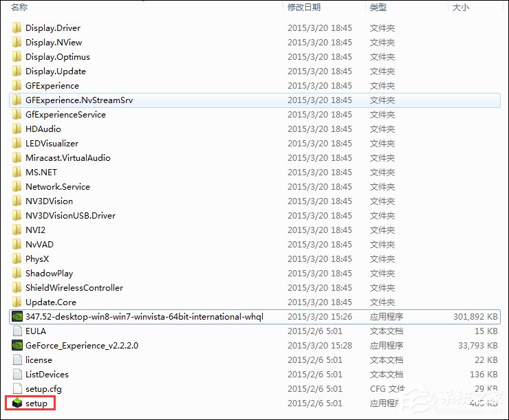Click the NVIDIA icon of GeForce_Experience_v2.2.2.0
509x420 pixels.
[x=17, y=345]
